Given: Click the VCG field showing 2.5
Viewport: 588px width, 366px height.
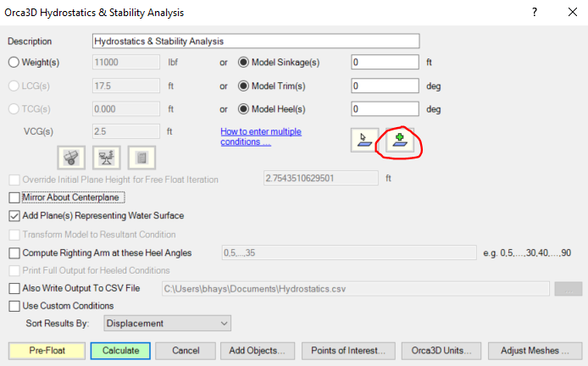Looking at the screenshot, I should [x=126, y=131].
